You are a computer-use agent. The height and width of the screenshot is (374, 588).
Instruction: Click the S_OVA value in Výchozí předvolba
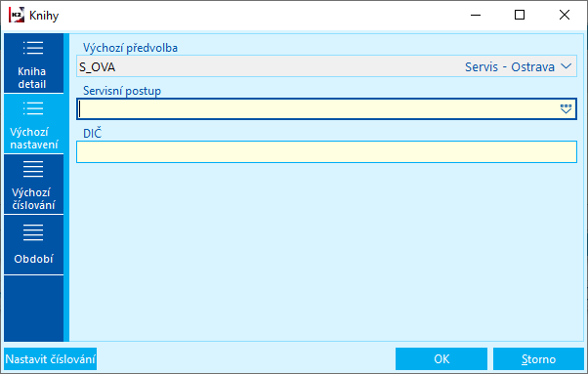97,67
